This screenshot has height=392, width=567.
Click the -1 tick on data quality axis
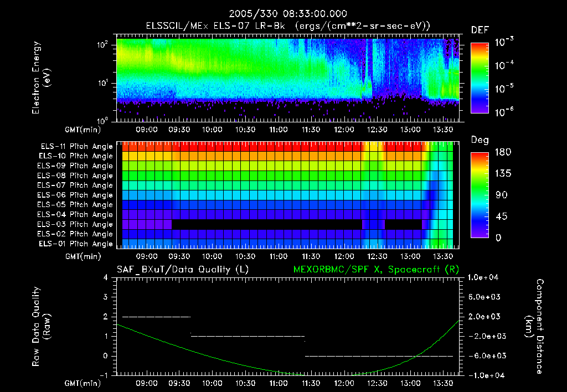(104, 375)
